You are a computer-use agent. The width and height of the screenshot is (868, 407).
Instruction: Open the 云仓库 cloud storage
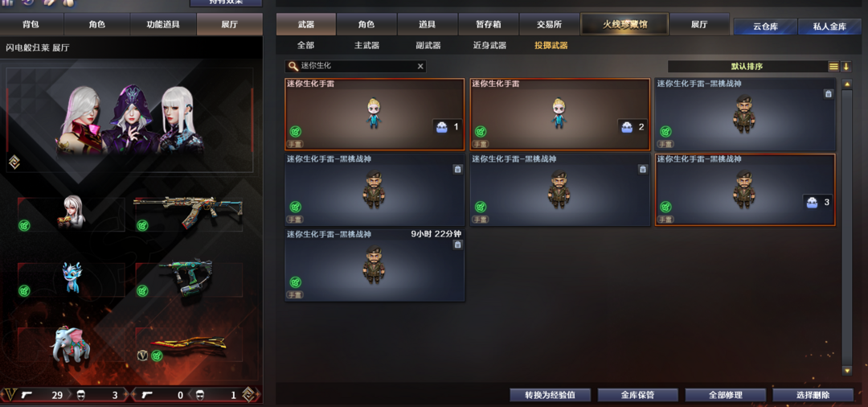[x=765, y=26]
